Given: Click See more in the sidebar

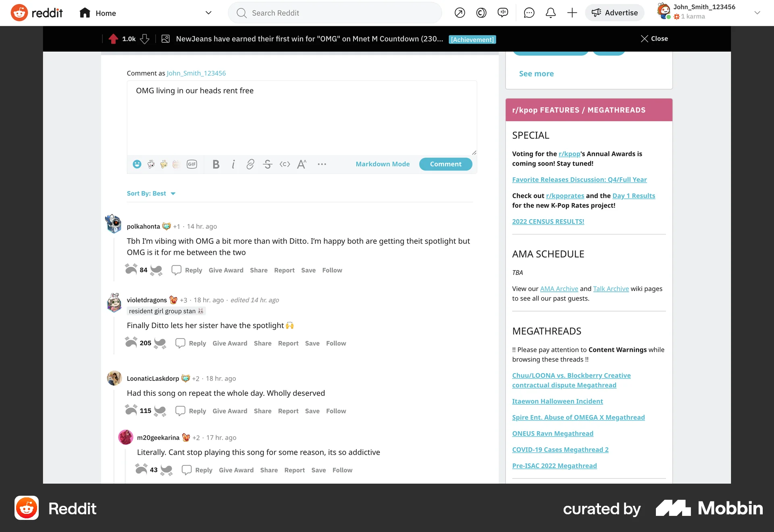Looking at the screenshot, I should tap(536, 74).
